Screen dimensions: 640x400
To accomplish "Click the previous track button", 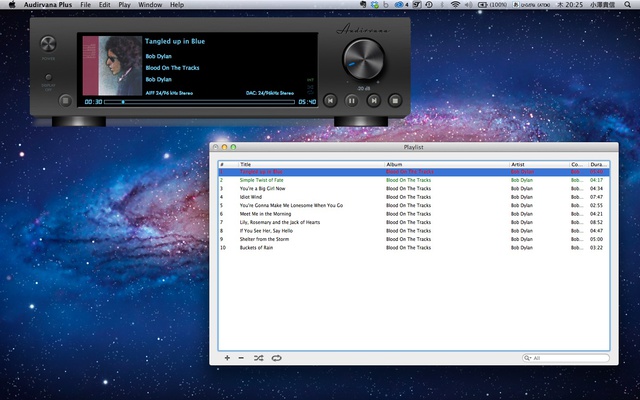I will pos(331,100).
